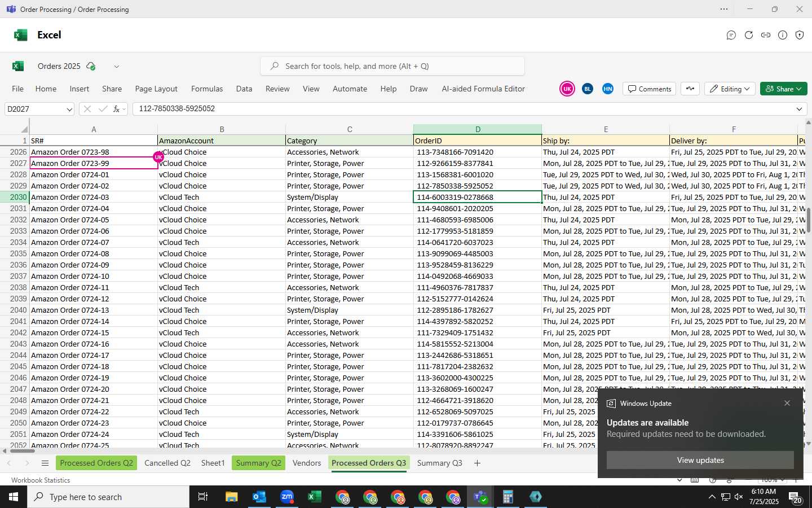
Task: Click the formula bar input
Action: tap(462, 109)
